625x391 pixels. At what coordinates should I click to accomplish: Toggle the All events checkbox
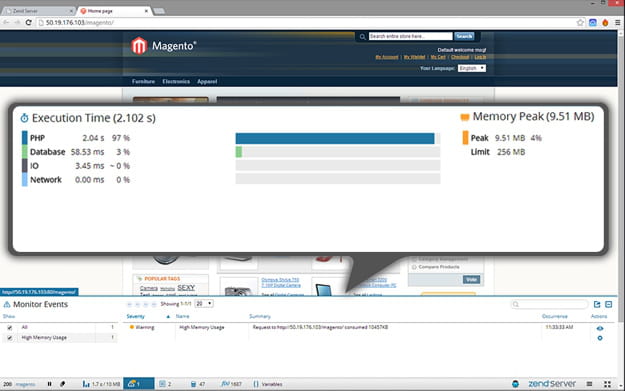coord(10,328)
